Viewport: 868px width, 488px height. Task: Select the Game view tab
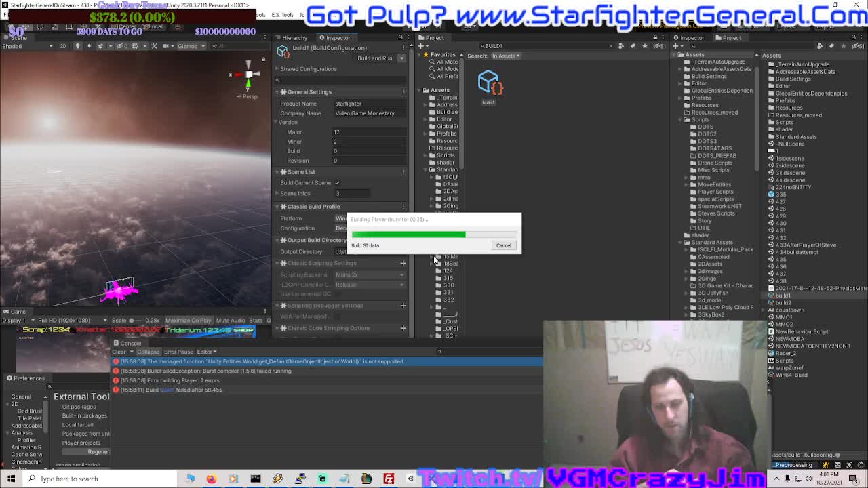[x=14, y=312]
